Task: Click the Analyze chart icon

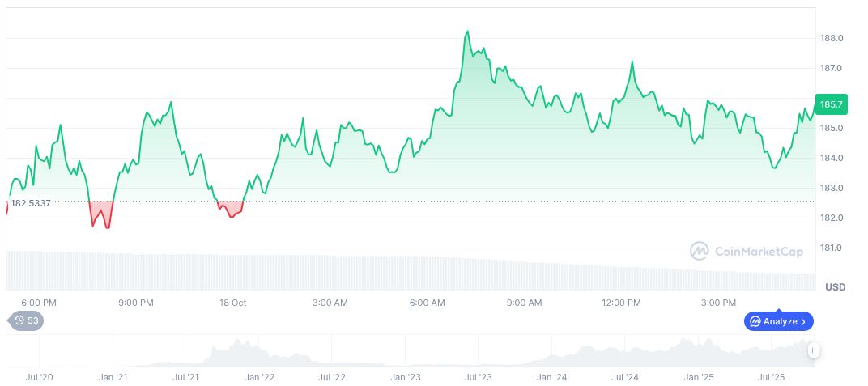Action: [755, 321]
